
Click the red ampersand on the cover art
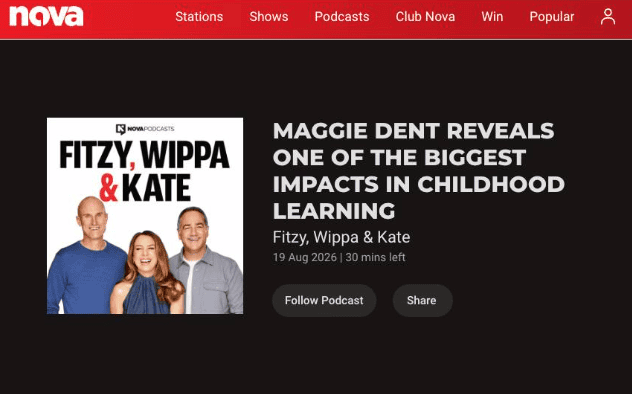tap(109, 188)
